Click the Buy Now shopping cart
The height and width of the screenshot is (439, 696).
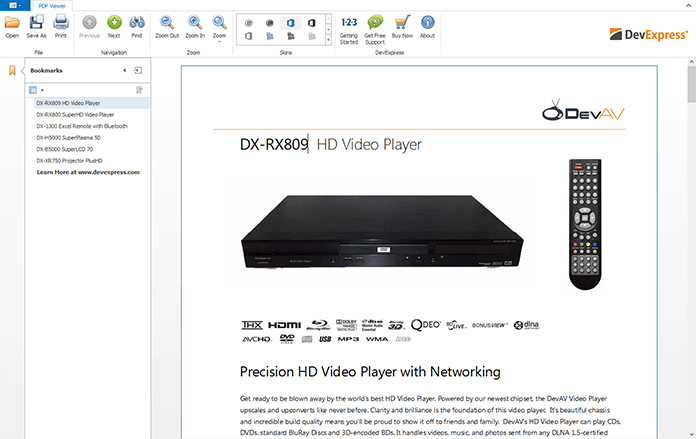(403, 24)
